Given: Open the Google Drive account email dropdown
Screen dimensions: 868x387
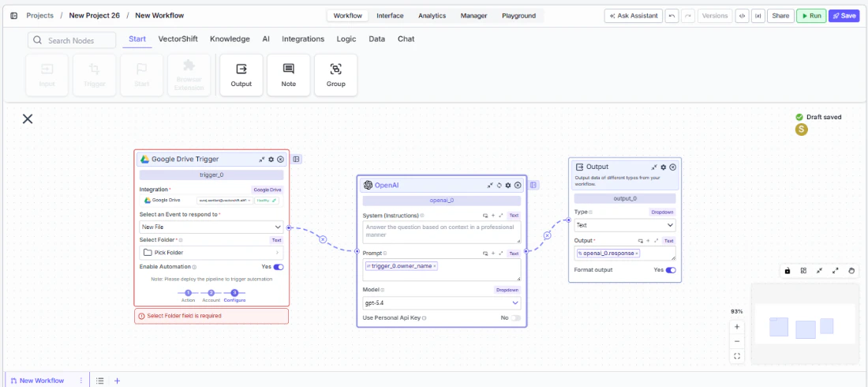Looking at the screenshot, I should 225,201.
